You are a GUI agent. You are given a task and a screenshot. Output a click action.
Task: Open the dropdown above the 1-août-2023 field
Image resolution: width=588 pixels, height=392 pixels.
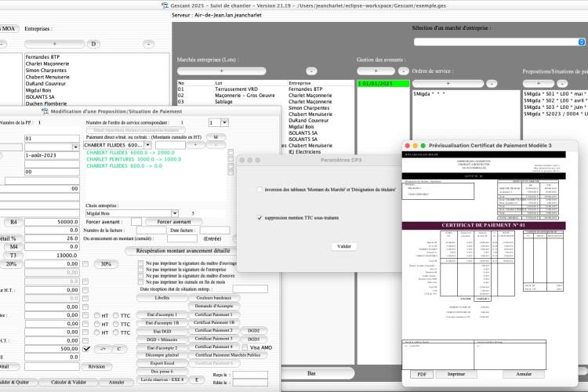click(75, 147)
